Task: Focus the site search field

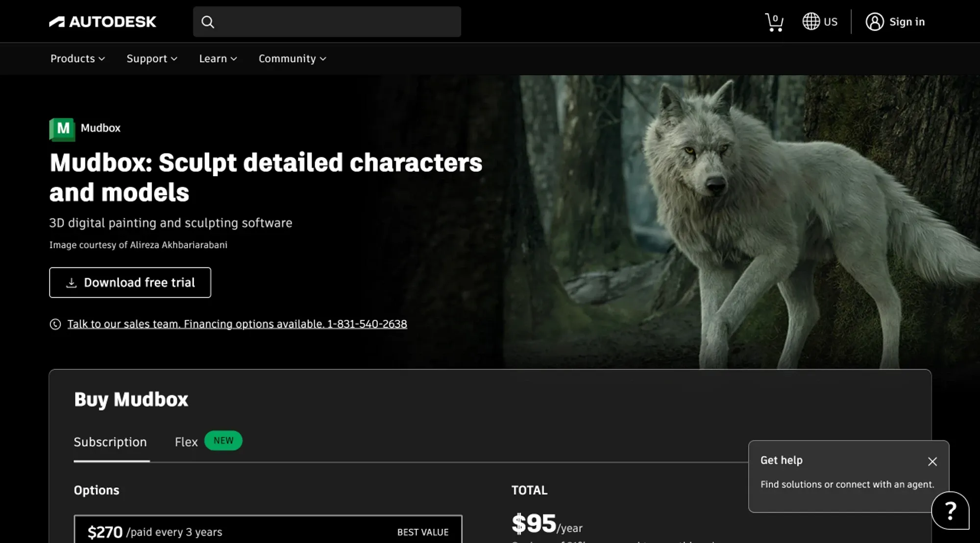Action: (x=327, y=22)
